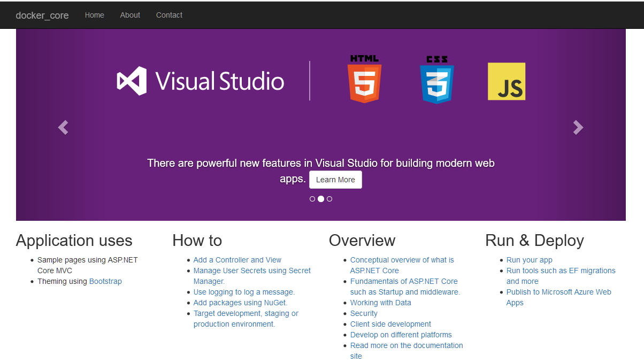Open 'Develop on different platforms' link
Image resolution: width=644 pixels, height=363 pixels.
tap(401, 335)
